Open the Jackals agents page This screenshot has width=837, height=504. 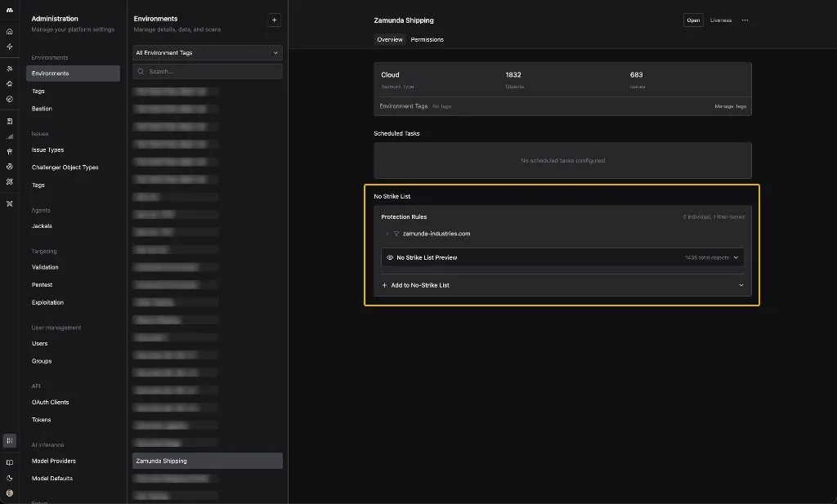pos(42,226)
